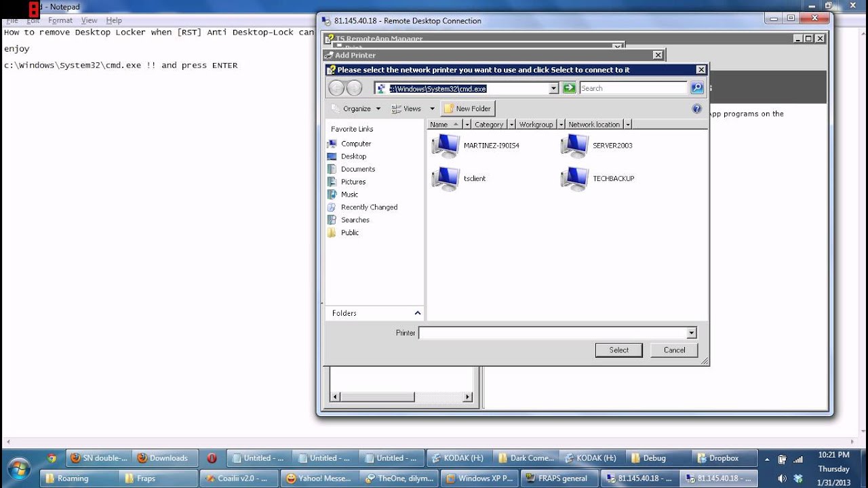Click the Back navigation arrow

coord(336,88)
